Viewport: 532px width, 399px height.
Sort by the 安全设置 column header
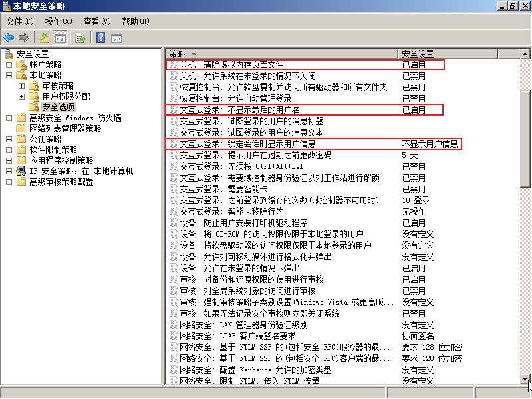(x=448, y=54)
